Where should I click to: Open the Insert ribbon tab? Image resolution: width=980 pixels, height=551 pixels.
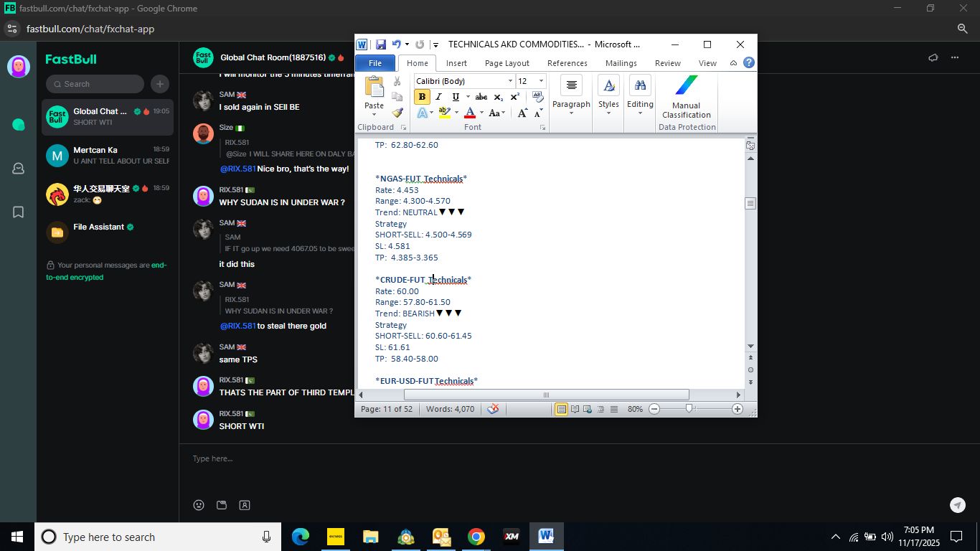(x=456, y=63)
